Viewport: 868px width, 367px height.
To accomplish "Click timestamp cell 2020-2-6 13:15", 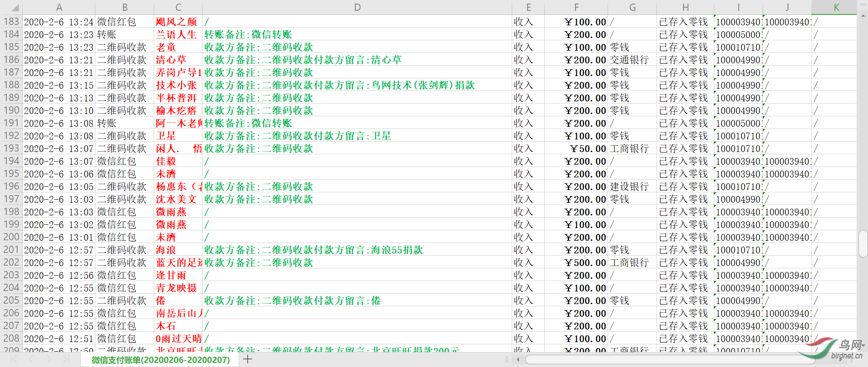I will [59, 85].
